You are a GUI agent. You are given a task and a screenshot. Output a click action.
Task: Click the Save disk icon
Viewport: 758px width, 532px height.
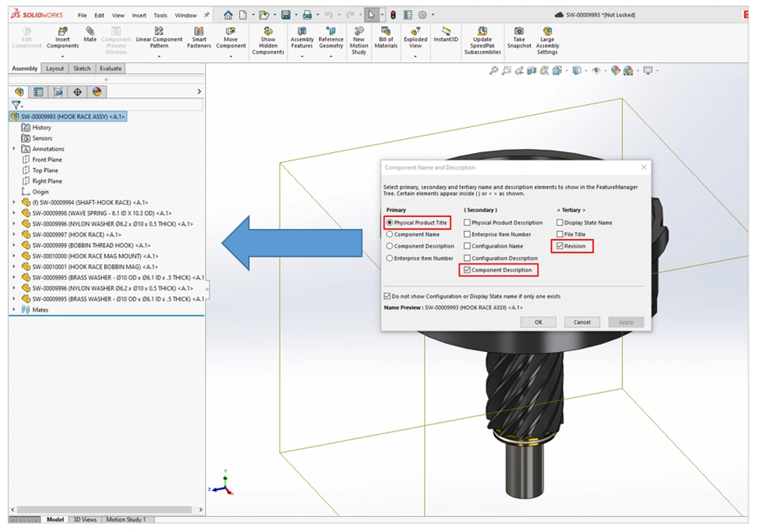coord(286,15)
